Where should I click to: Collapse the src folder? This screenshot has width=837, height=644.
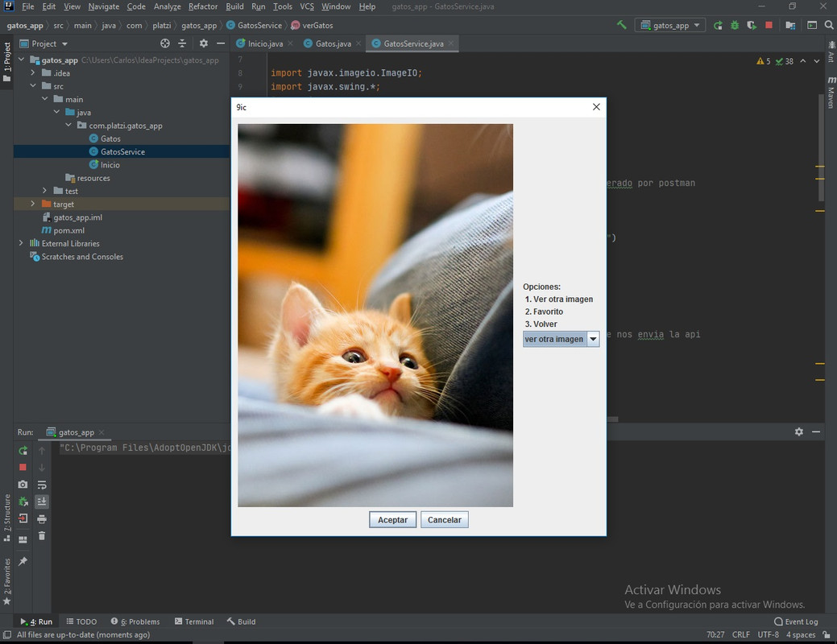[x=32, y=86]
